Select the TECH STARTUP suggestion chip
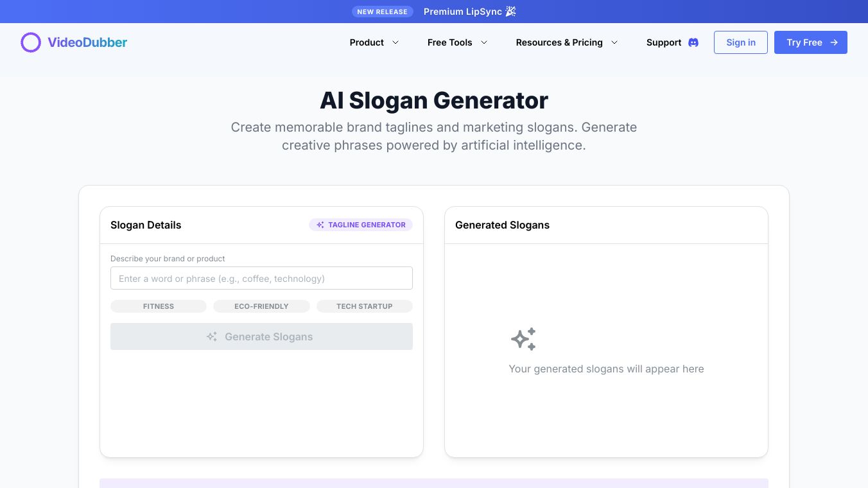This screenshot has height=488, width=868. click(x=364, y=306)
